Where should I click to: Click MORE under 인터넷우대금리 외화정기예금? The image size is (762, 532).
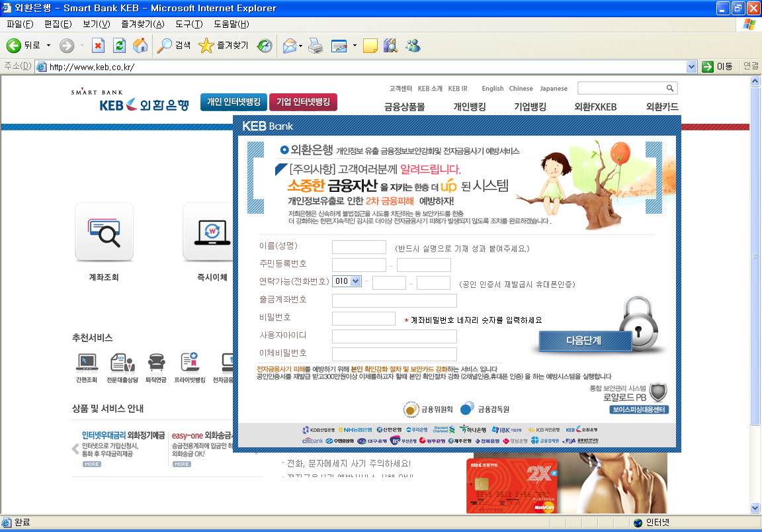coord(92,465)
